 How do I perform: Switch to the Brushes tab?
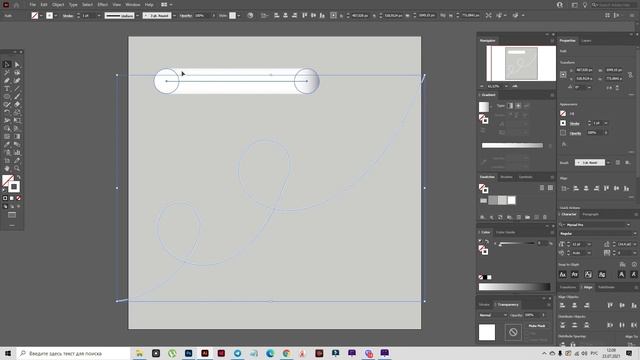pos(506,177)
